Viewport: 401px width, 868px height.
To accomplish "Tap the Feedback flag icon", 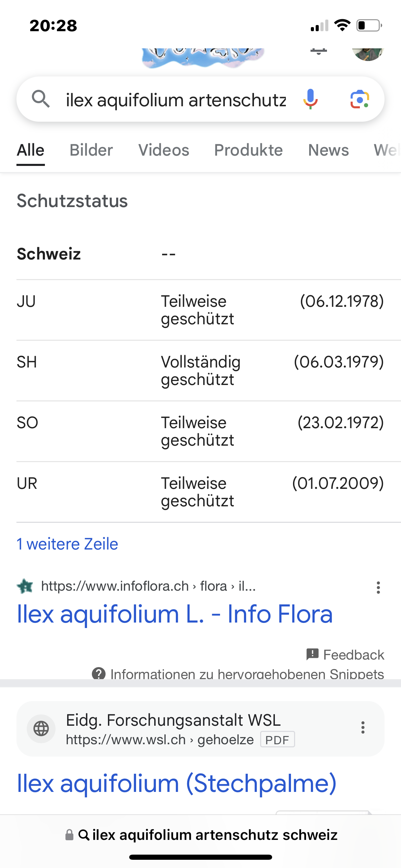I will point(312,654).
